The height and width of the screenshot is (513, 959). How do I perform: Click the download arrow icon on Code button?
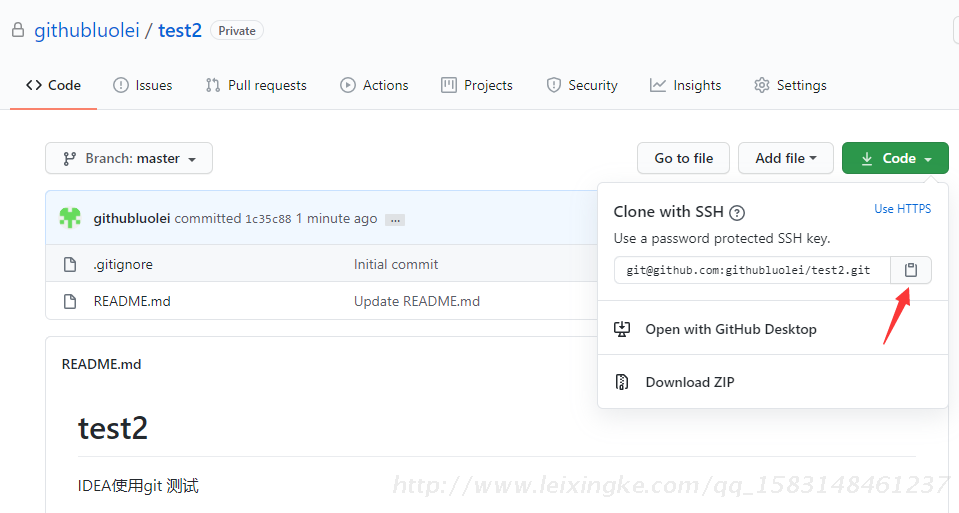pos(867,158)
